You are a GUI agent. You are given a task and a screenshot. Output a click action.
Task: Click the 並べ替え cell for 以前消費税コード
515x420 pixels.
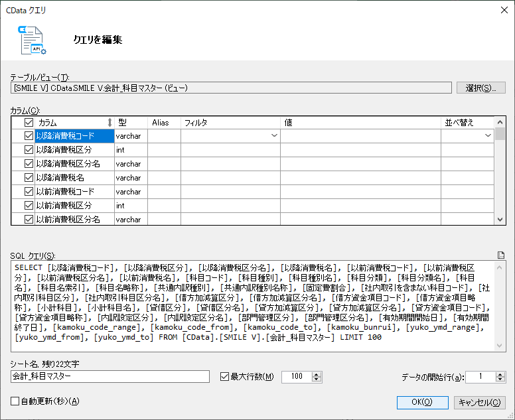pos(467,192)
